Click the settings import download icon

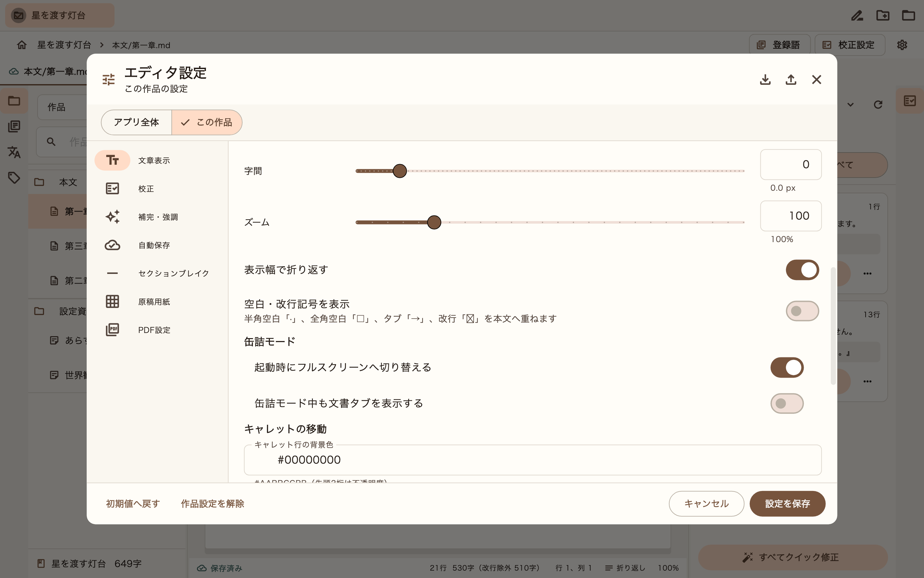[x=765, y=80]
